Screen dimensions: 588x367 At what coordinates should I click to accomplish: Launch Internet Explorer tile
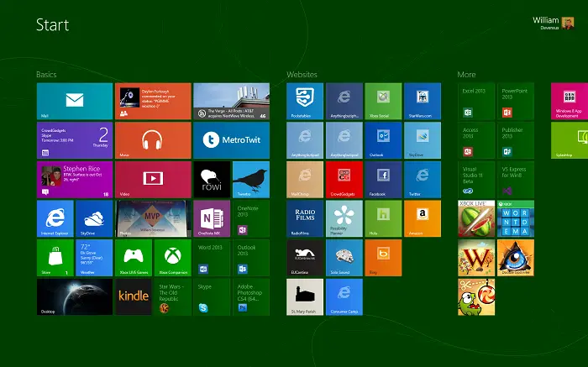(x=55, y=218)
